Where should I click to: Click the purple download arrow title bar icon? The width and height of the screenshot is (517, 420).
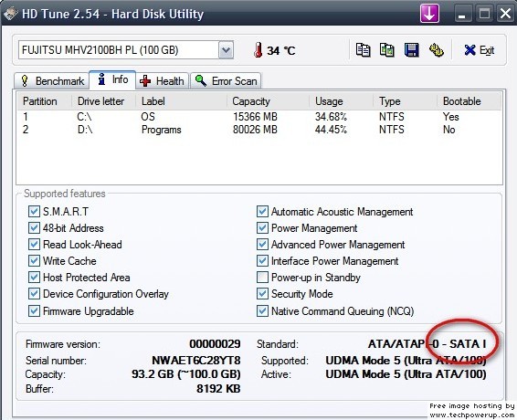coord(429,14)
